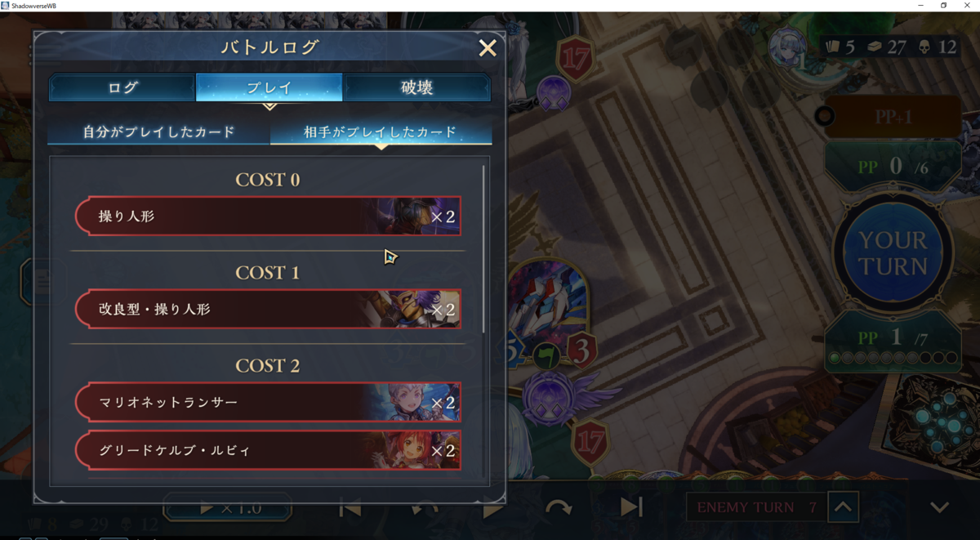Expand the ENEMY TURN 7 selector chevron
Image resolution: width=980 pixels, height=540 pixels.
843,507
